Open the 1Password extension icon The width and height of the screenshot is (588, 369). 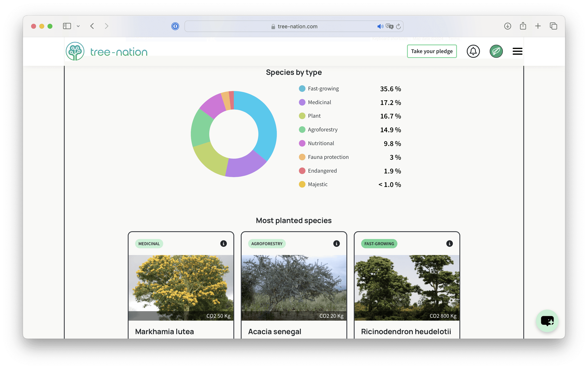click(x=175, y=26)
